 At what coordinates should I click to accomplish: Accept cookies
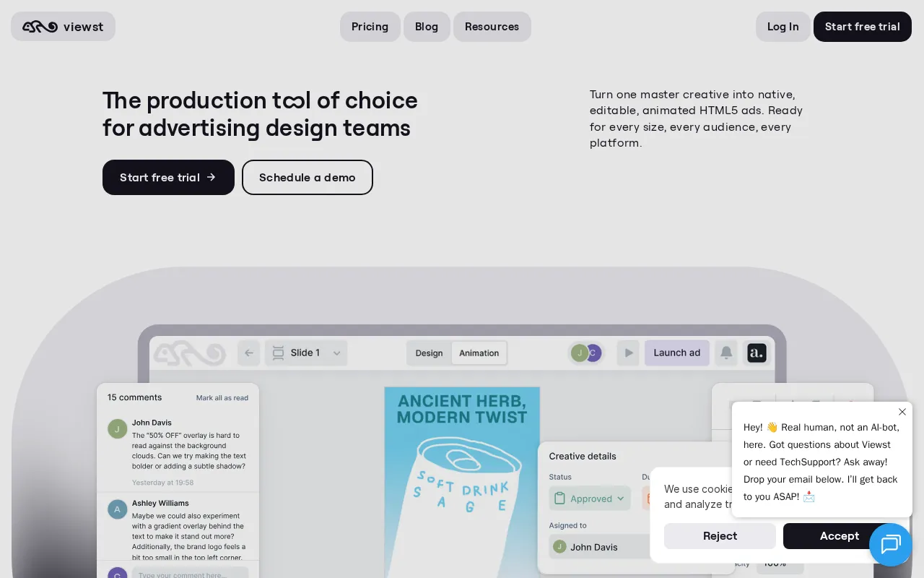click(x=839, y=536)
